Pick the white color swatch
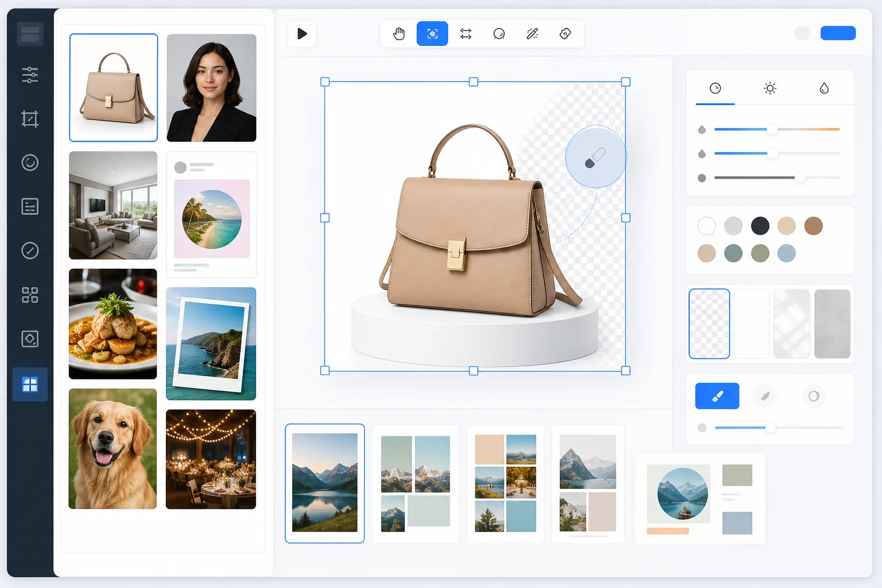 click(x=707, y=226)
